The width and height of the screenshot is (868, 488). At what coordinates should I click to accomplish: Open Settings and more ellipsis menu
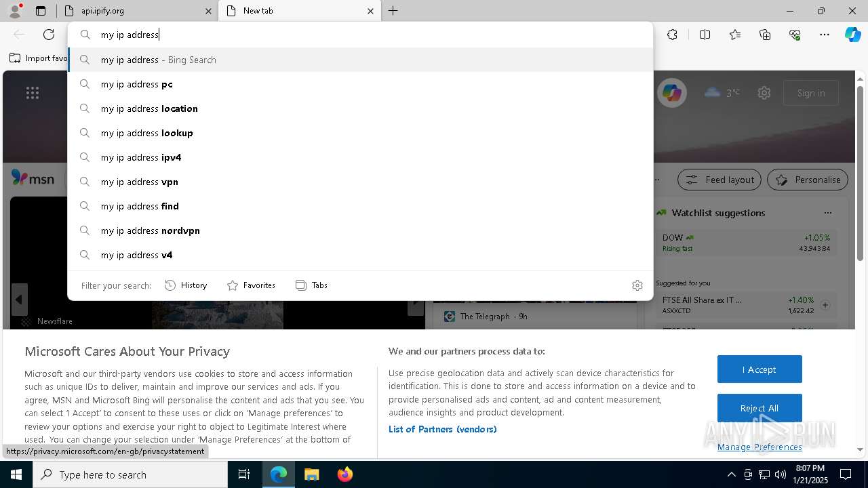(825, 35)
